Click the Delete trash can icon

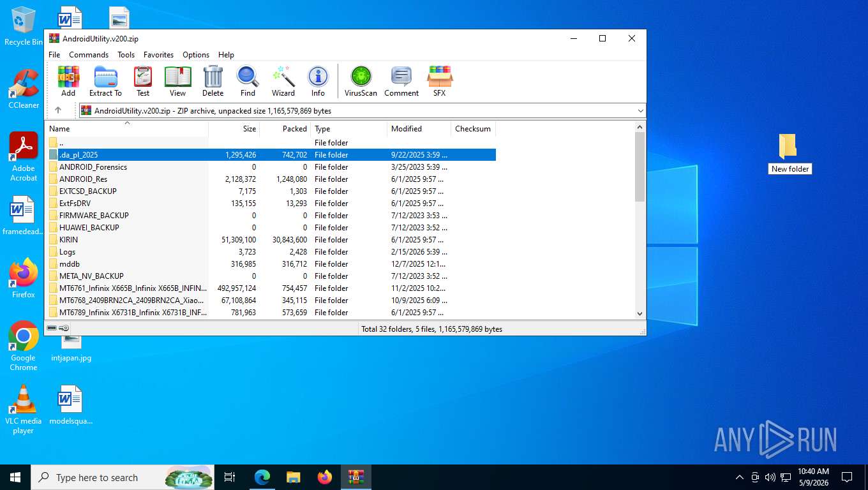pyautogui.click(x=213, y=81)
